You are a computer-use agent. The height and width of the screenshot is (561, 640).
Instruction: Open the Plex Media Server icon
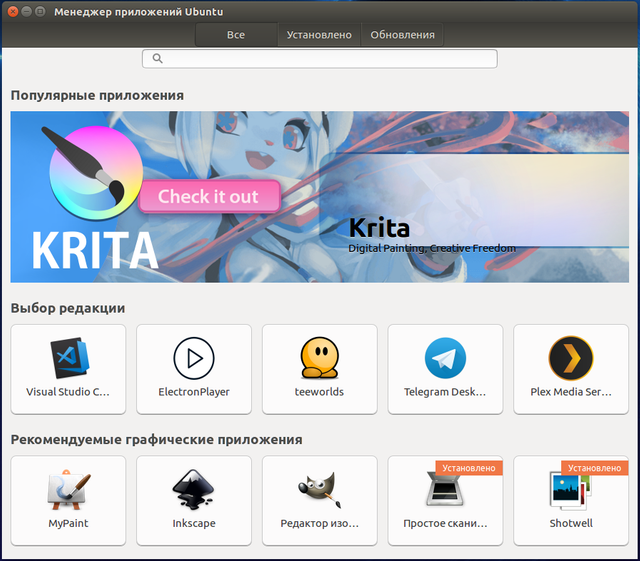(x=571, y=358)
